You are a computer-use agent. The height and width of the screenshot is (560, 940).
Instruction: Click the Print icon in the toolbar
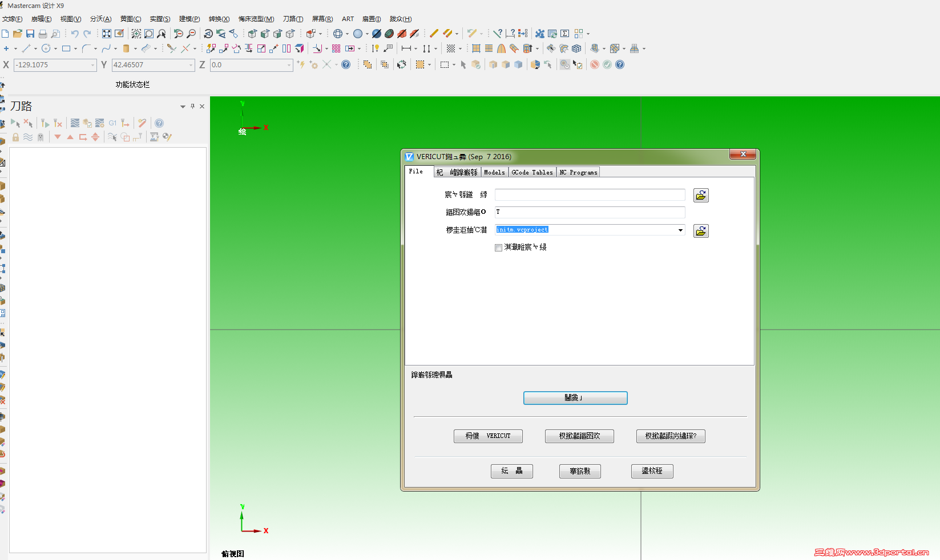[x=43, y=34]
